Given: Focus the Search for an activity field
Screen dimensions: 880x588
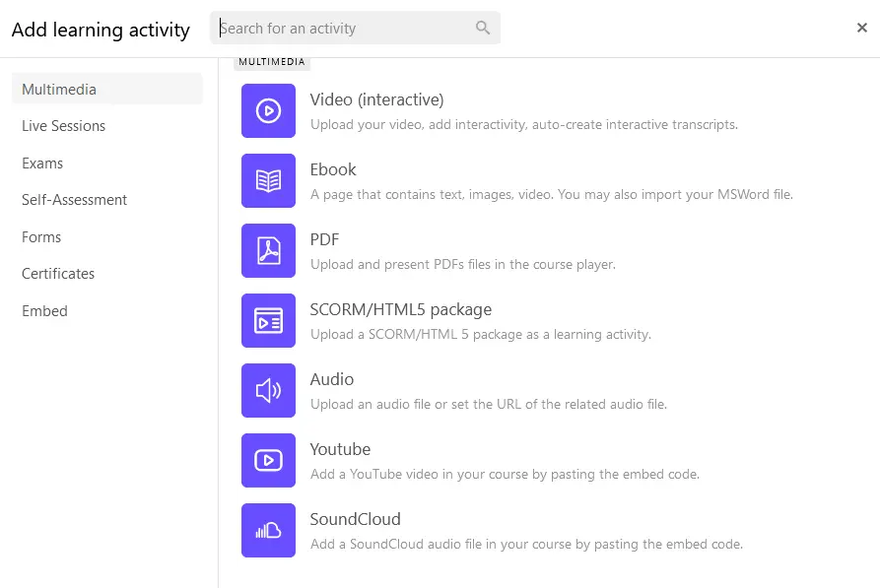Looking at the screenshot, I should [x=345, y=29].
